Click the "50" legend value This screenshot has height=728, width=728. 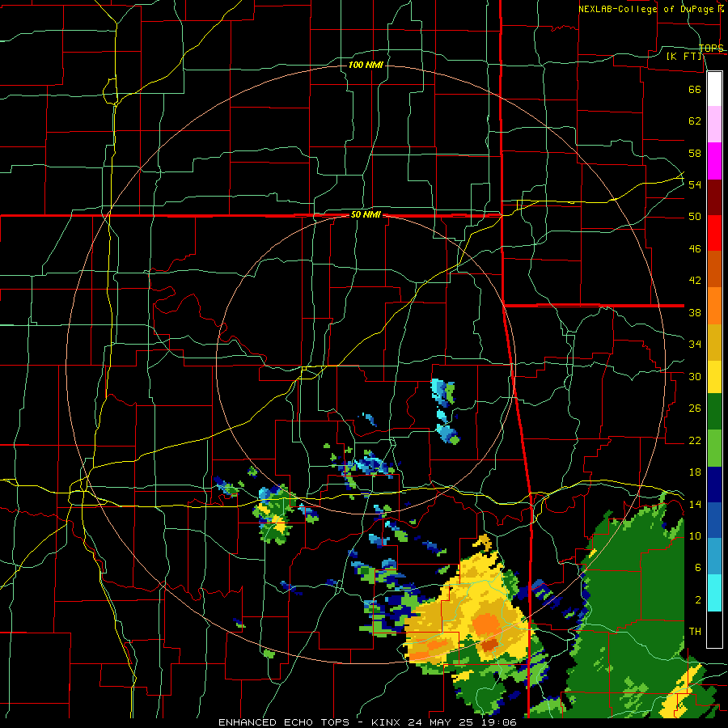pyautogui.click(x=695, y=217)
